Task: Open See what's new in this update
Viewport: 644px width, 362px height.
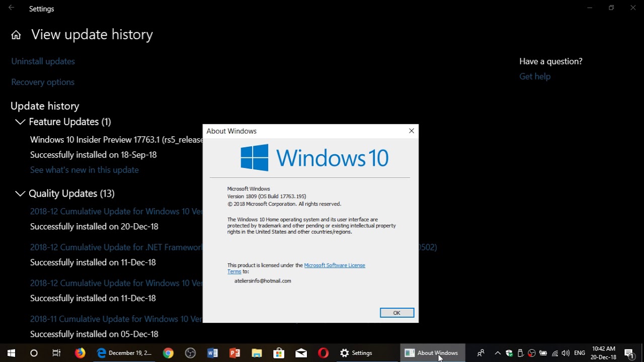Action: tap(85, 170)
